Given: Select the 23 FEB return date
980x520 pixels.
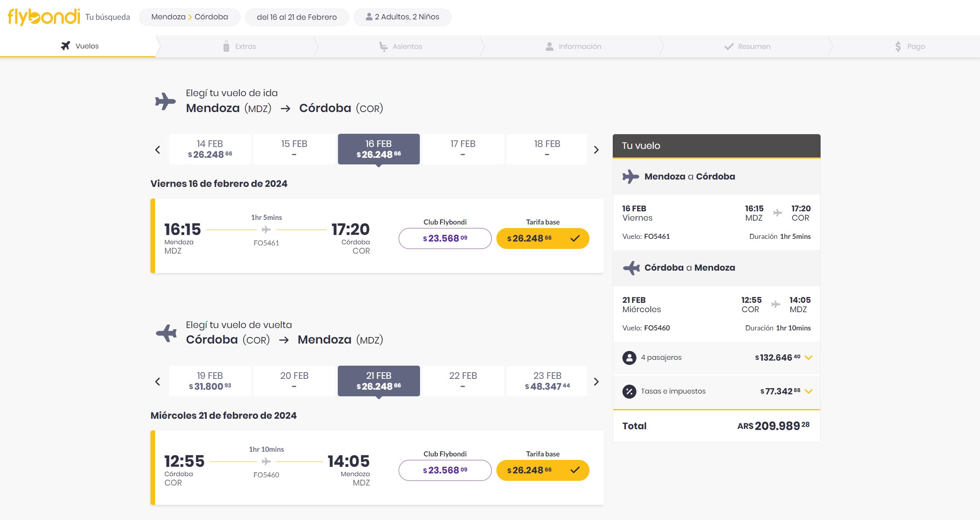Looking at the screenshot, I should coord(547,381).
